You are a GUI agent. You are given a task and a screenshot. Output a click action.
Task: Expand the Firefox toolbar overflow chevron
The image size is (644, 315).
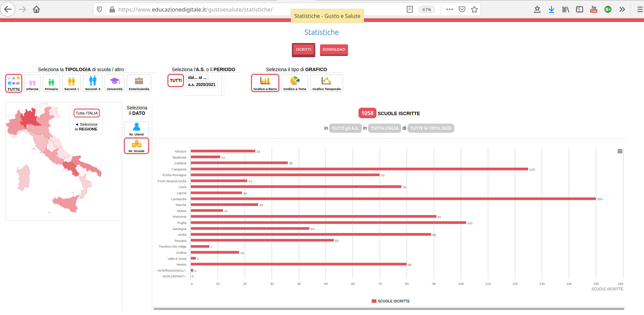[622, 9]
